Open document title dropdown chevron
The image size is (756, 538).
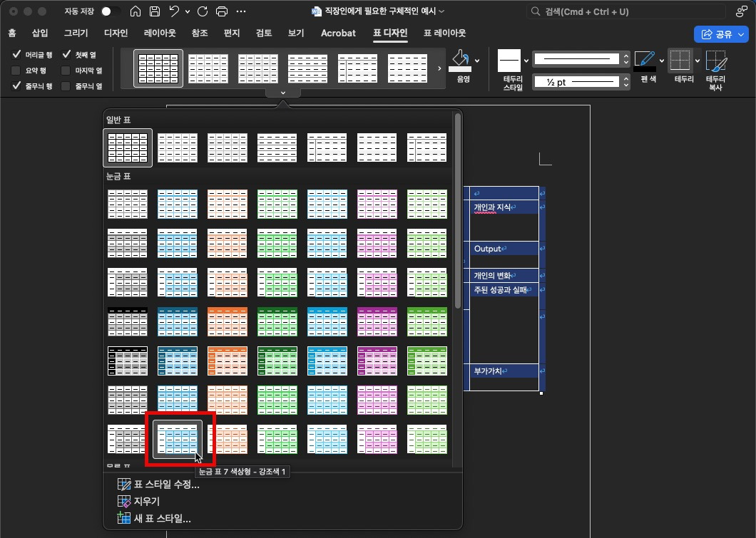[441, 11]
